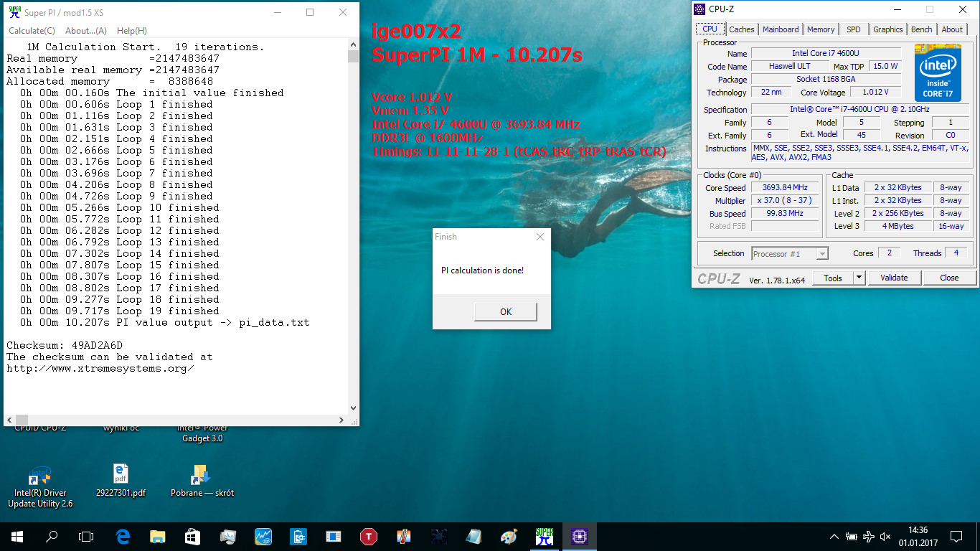980x551 pixels.
Task: Select Intel(R) Driver Update Utility desktop icon
Action: [x=40, y=486]
